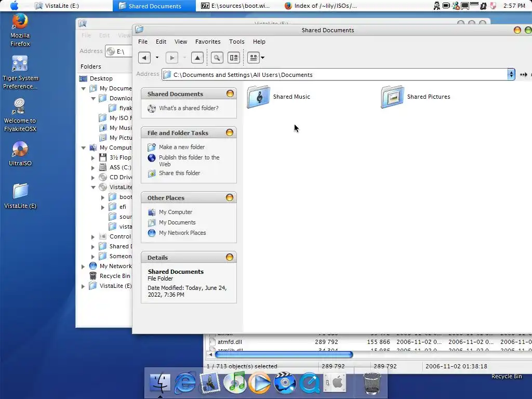Open the media player dock icon
The height and width of the screenshot is (399, 532).
pyautogui.click(x=260, y=382)
